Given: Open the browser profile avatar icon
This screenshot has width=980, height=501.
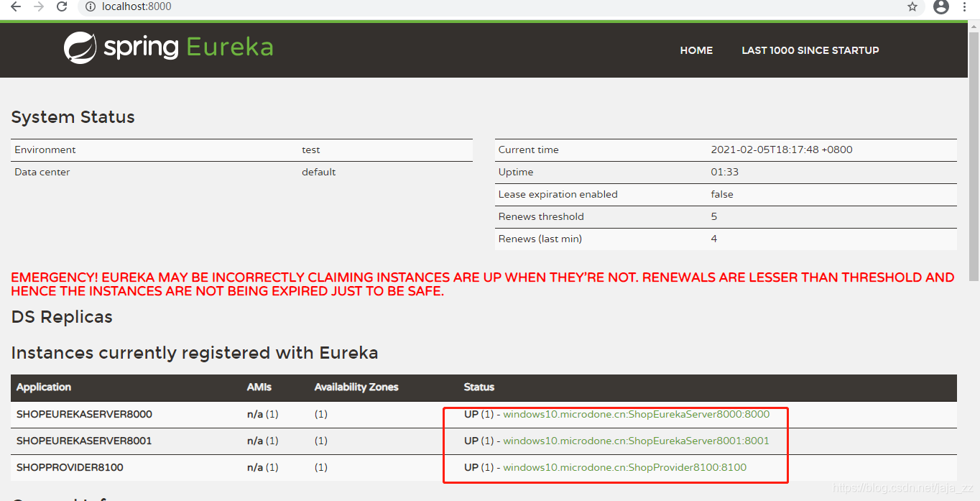Looking at the screenshot, I should pos(940,7).
